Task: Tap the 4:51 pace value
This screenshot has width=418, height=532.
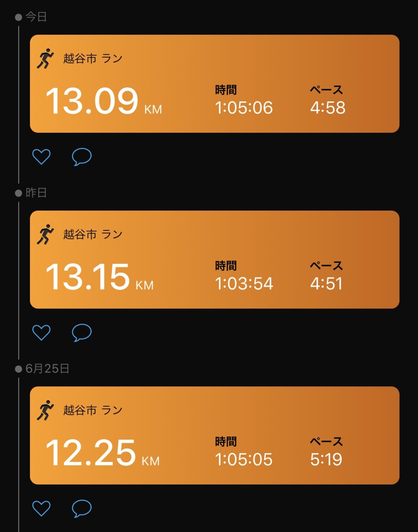Action: (326, 283)
